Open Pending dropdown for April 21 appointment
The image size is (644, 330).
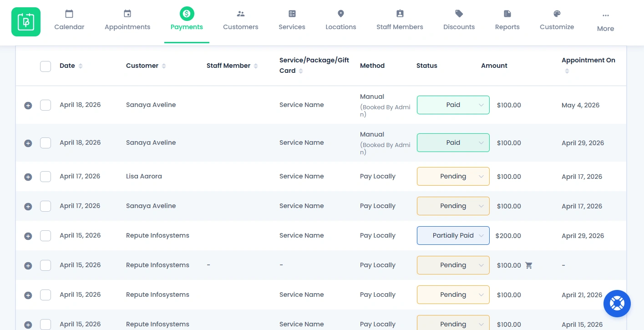[453, 295]
